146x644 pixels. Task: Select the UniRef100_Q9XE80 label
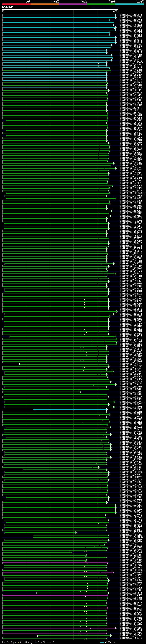[131, 635]
